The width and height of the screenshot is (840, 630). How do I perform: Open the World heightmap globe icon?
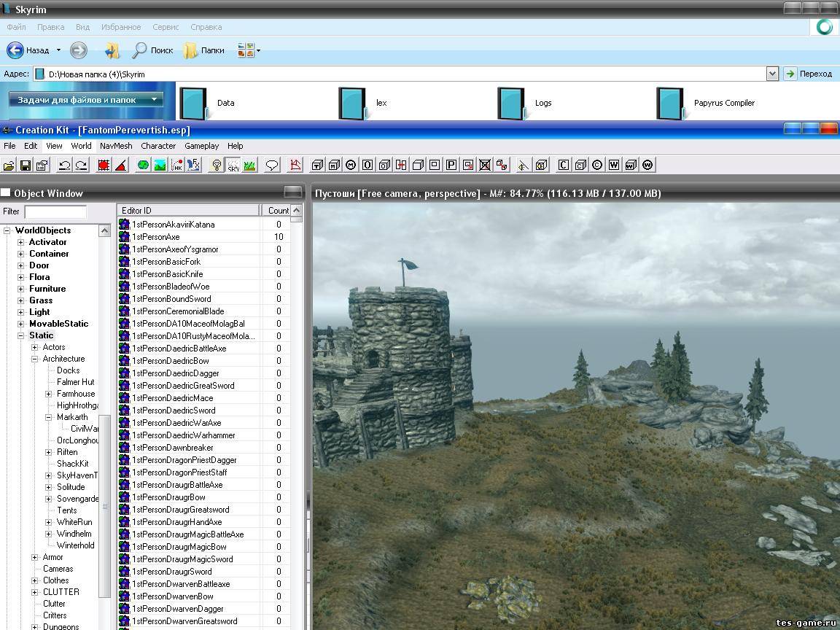point(143,166)
